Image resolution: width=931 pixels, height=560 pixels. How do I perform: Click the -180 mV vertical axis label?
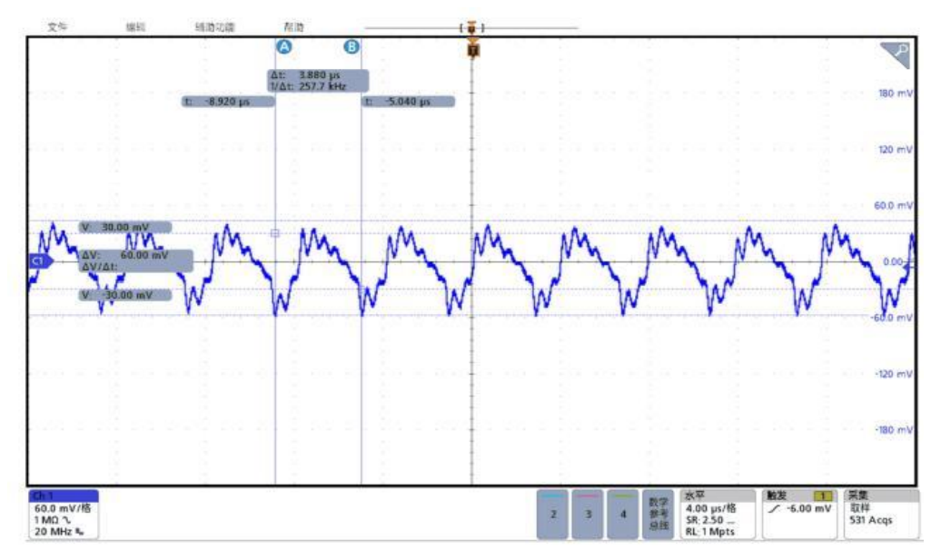tap(894, 429)
